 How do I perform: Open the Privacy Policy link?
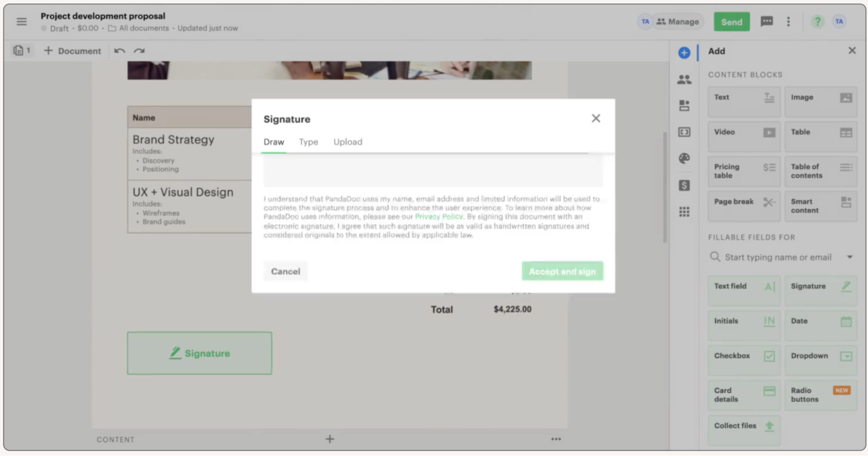(x=439, y=217)
